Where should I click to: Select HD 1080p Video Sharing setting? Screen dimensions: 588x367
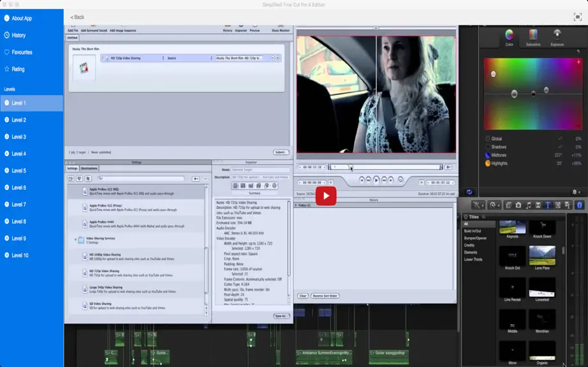(136, 257)
